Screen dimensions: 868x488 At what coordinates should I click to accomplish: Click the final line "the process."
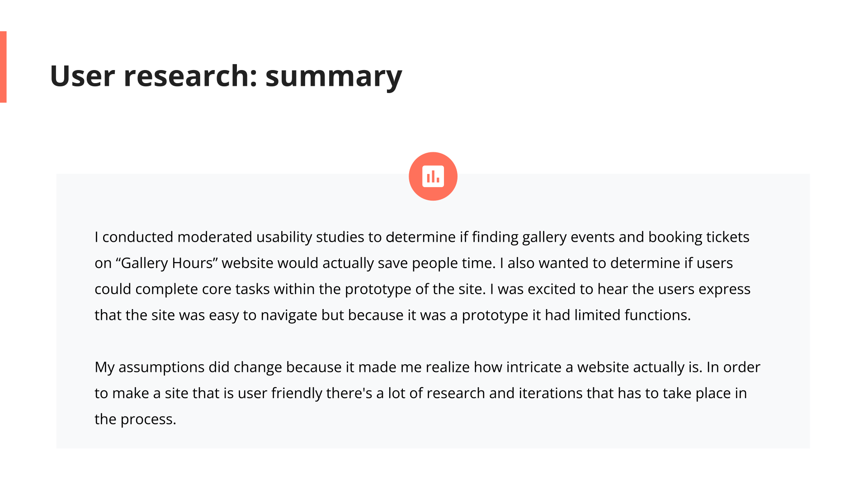(x=135, y=419)
